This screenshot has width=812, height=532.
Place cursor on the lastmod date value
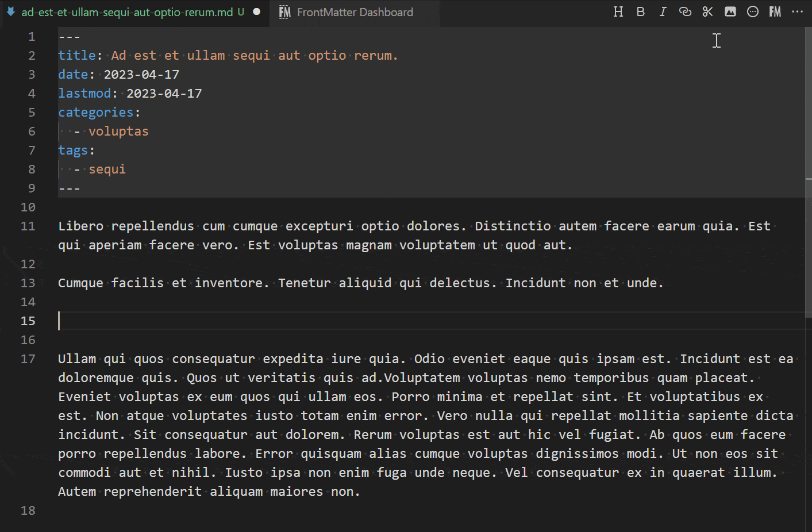(x=164, y=94)
